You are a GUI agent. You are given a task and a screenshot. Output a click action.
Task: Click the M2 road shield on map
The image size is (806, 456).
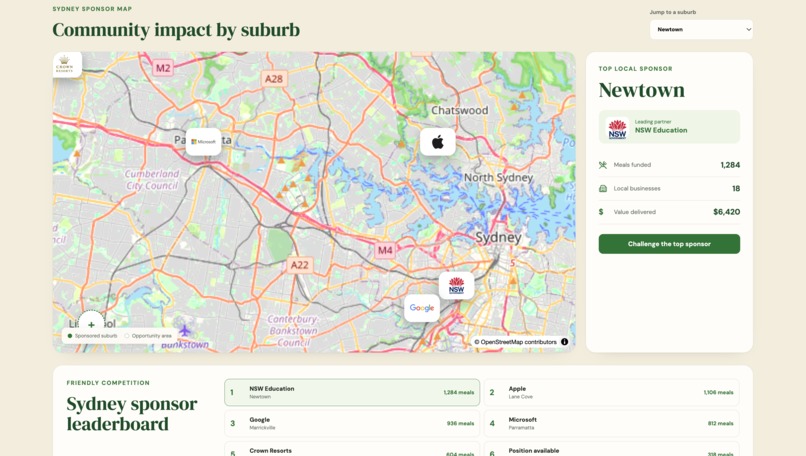point(163,68)
